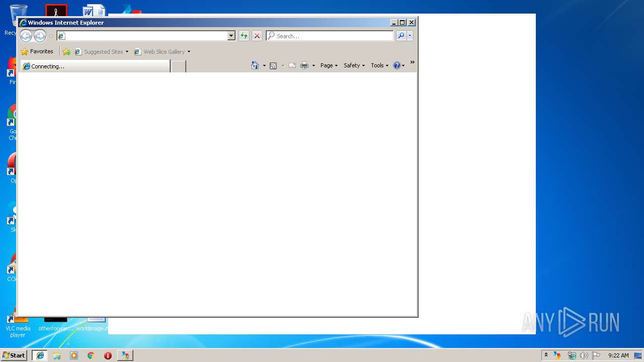Open a new tab with blank tab button

click(x=179, y=66)
